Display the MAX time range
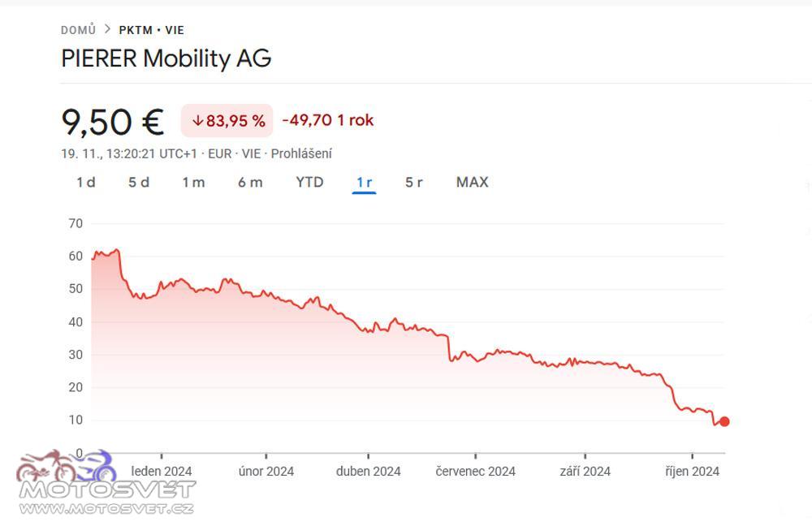Image resolution: width=812 pixels, height=526 pixels. (473, 183)
